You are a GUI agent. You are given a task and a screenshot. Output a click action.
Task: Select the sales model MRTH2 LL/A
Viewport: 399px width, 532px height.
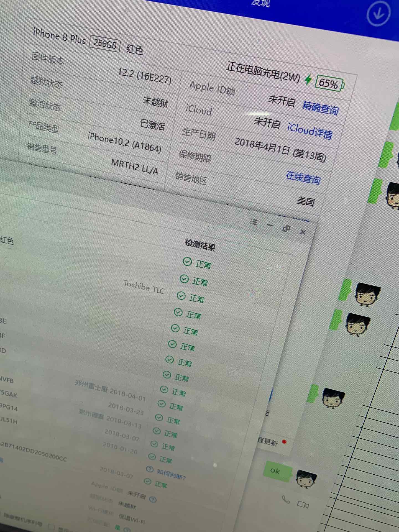point(135,167)
